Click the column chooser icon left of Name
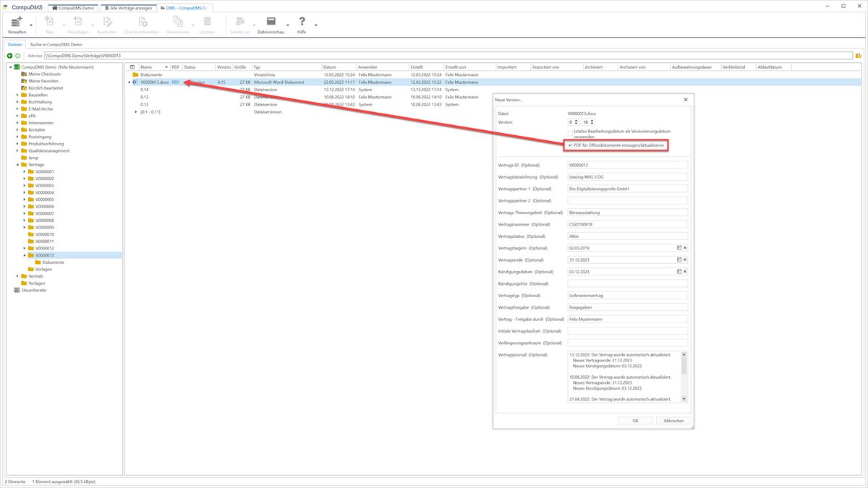Image resolution: width=868 pixels, height=488 pixels. 132,67
